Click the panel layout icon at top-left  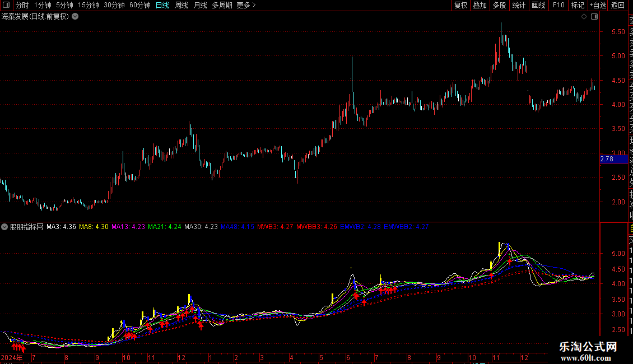6,5
